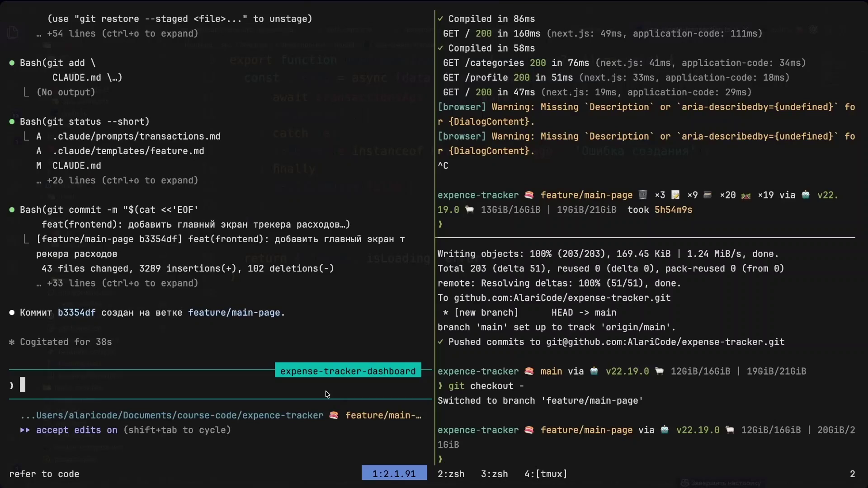Click the memo icon before ×9
Image resolution: width=868 pixels, height=488 pixels.
point(675,195)
